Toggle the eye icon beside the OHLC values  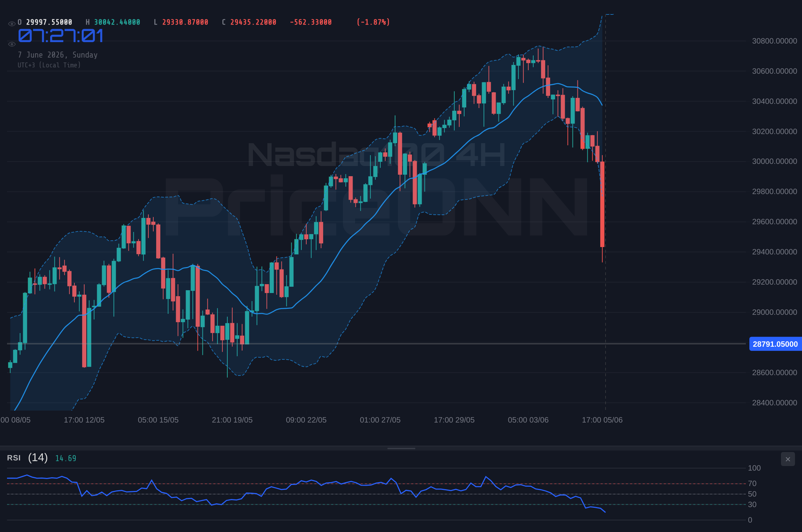[12, 24]
